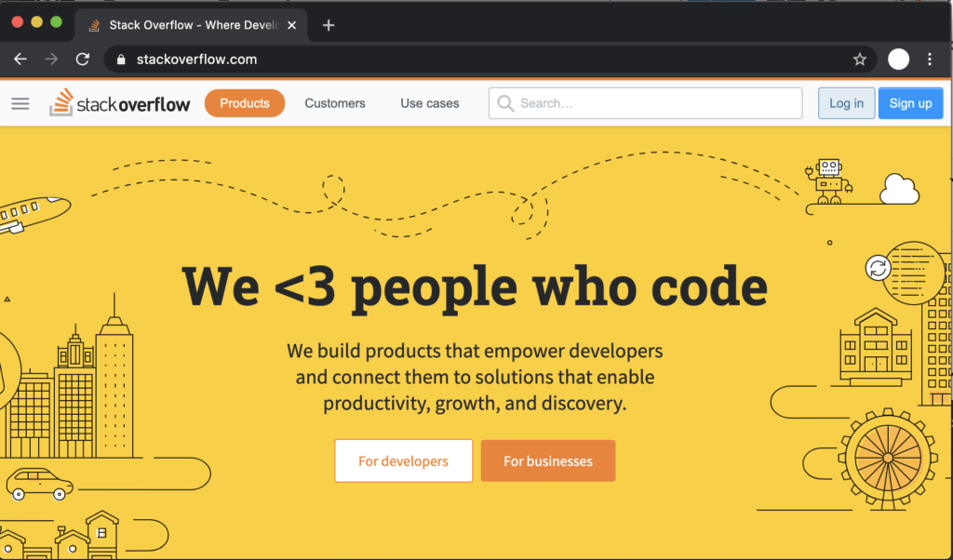
Task: Sign up for an account
Action: coord(910,103)
